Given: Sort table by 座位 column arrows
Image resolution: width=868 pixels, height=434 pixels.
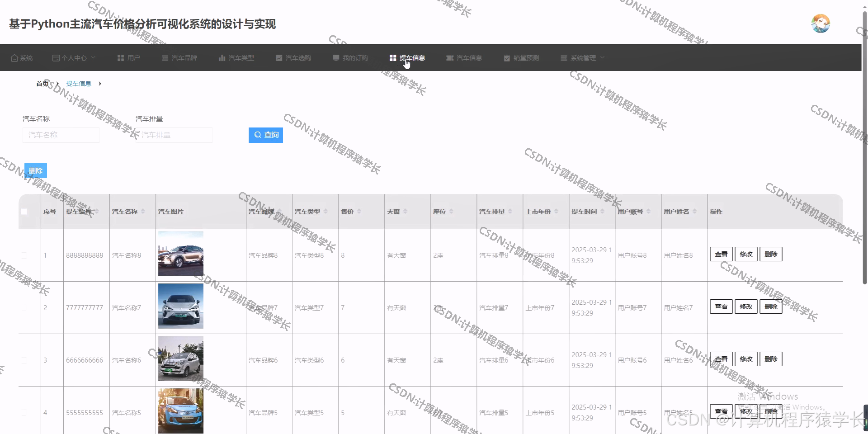Looking at the screenshot, I should click(451, 212).
